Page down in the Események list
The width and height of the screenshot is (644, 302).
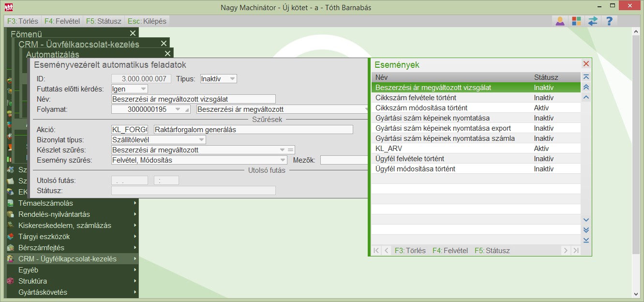(586, 230)
